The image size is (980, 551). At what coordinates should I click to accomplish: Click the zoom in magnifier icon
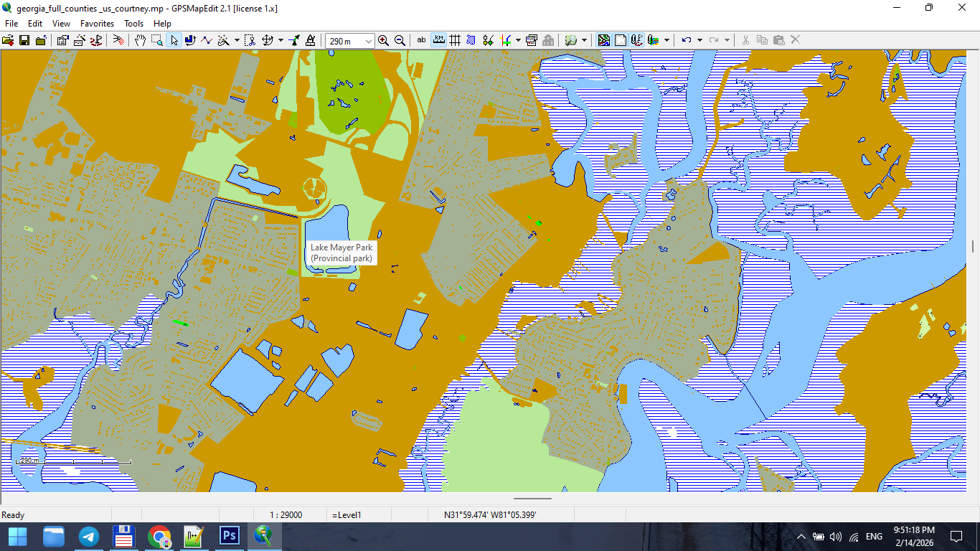(383, 40)
